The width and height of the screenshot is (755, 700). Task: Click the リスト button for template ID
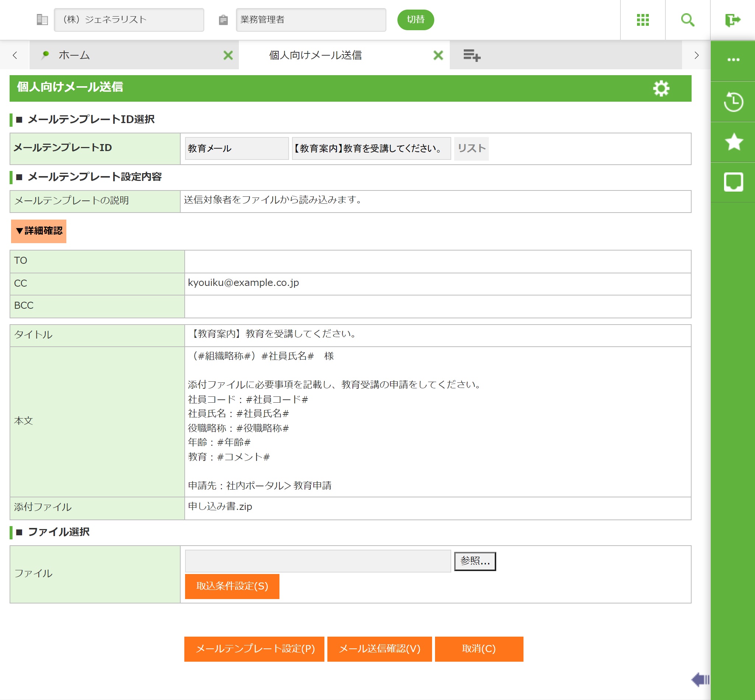(471, 148)
